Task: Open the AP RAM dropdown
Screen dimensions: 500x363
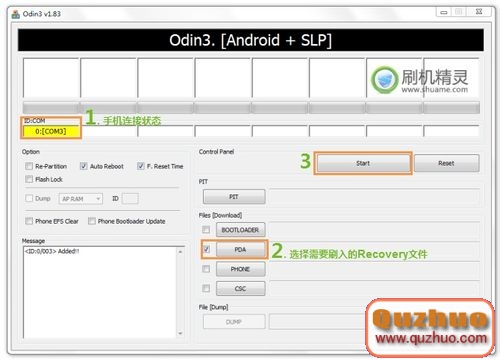Action: pos(81,199)
